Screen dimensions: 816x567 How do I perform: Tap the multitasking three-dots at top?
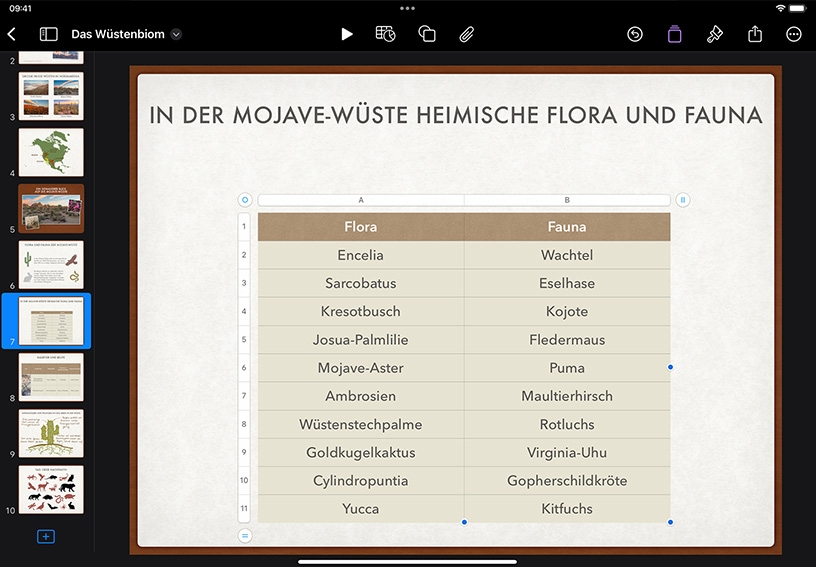pyautogui.click(x=407, y=8)
